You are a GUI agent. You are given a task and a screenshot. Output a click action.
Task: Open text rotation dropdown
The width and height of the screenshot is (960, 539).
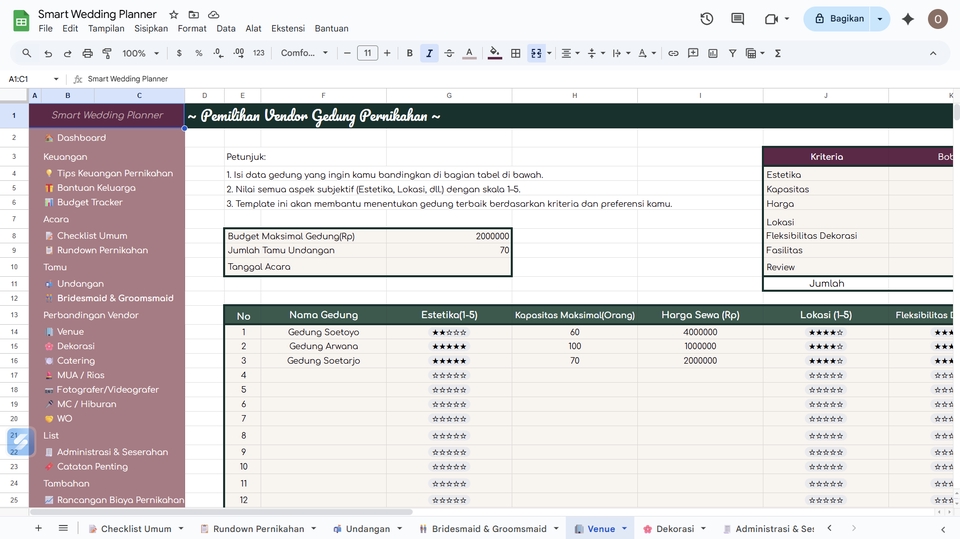(647, 53)
